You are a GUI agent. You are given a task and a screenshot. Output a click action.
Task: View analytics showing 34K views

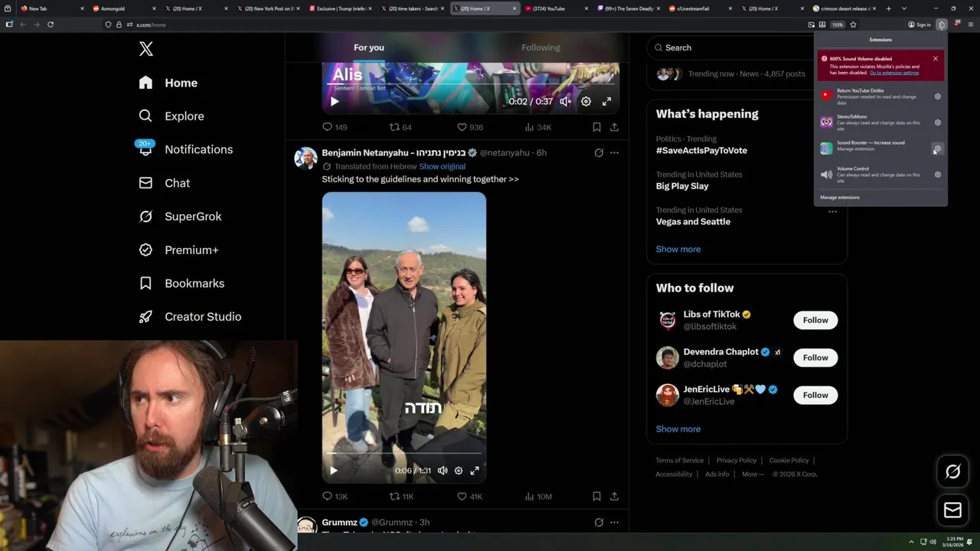pos(538,127)
